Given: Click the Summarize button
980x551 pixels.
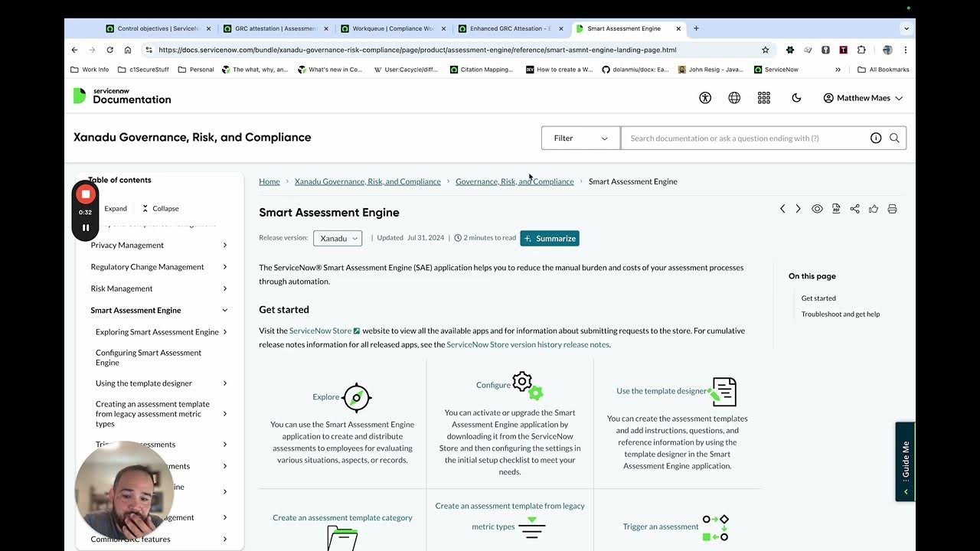Looking at the screenshot, I should coord(550,238).
